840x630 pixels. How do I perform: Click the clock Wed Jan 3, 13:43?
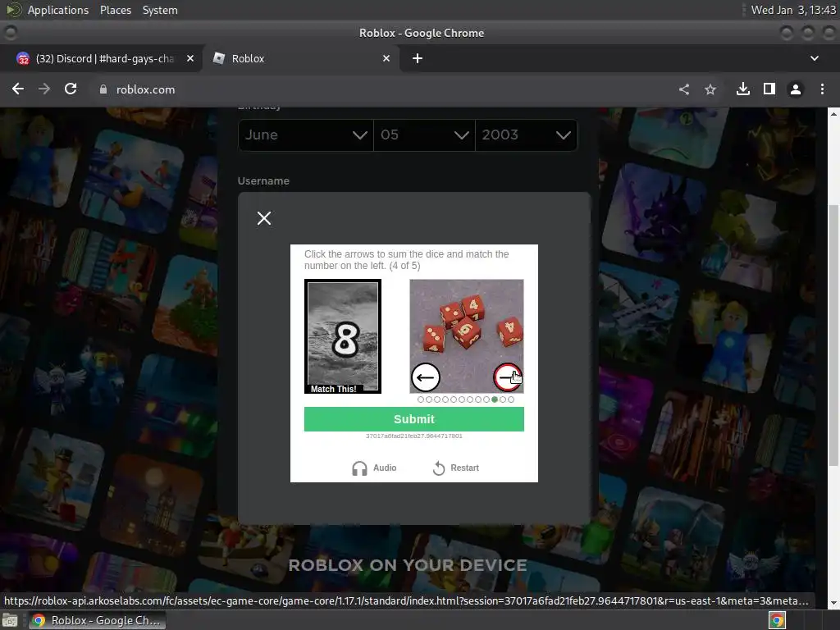click(x=793, y=10)
